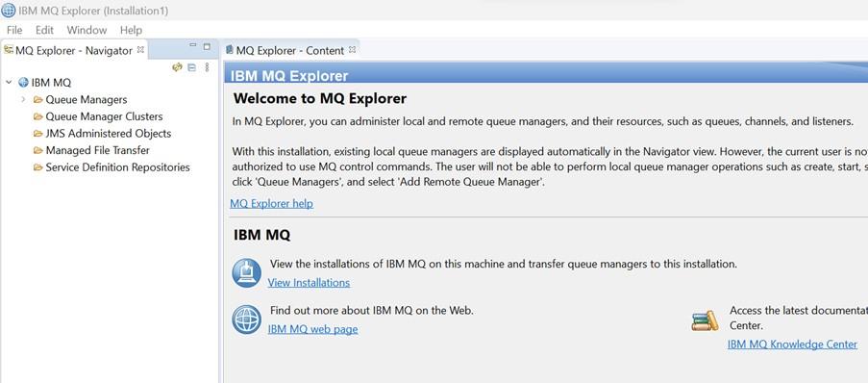Screen dimensions: 868x383
Task: Select the MQ Explorer - Navigator tab
Action: [x=74, y=50]
